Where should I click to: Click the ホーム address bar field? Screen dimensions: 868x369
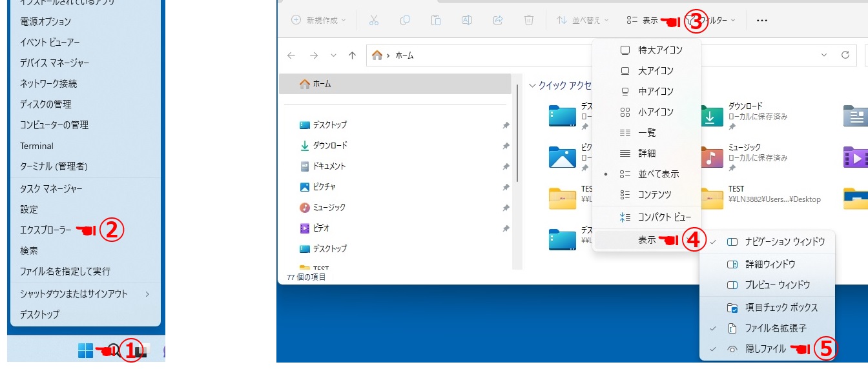point(611,55)
